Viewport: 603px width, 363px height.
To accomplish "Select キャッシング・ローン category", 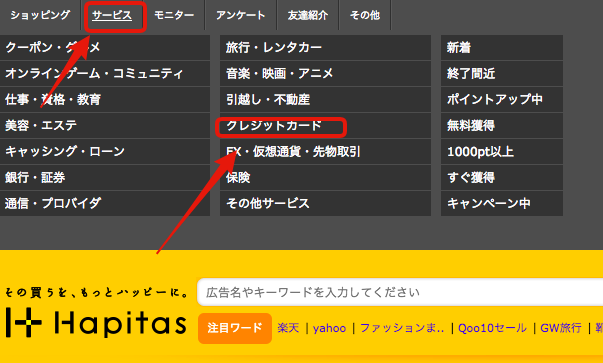I will [105, 152].
